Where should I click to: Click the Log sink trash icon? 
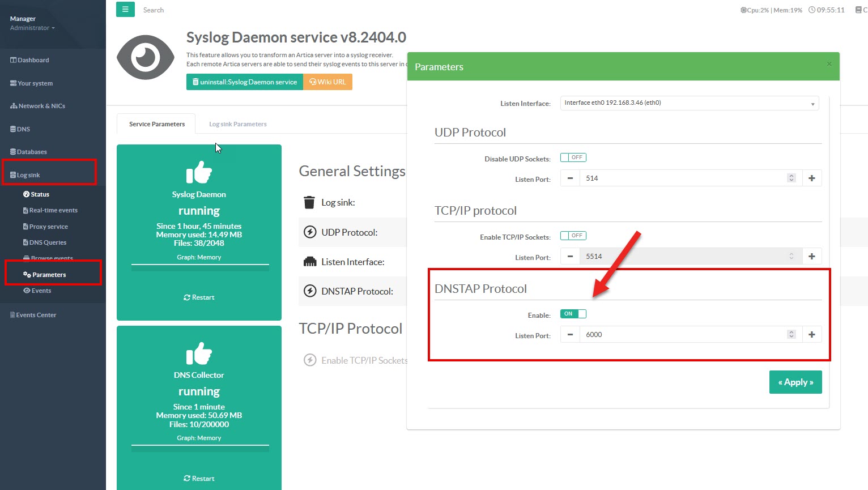pos(309,203)
